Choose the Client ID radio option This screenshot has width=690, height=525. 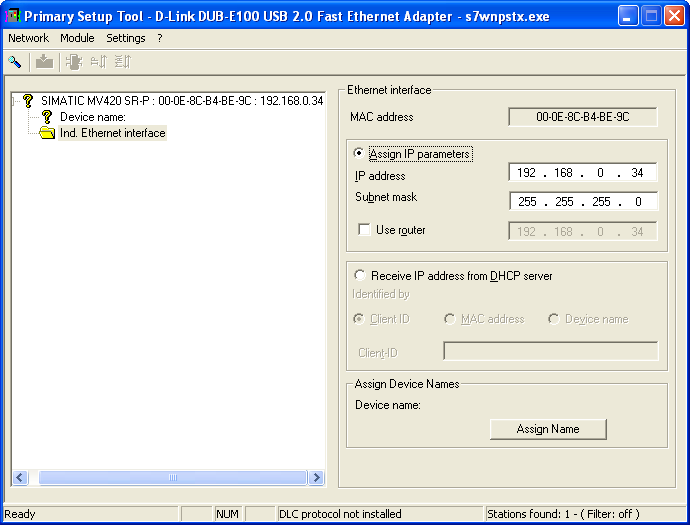359,319
